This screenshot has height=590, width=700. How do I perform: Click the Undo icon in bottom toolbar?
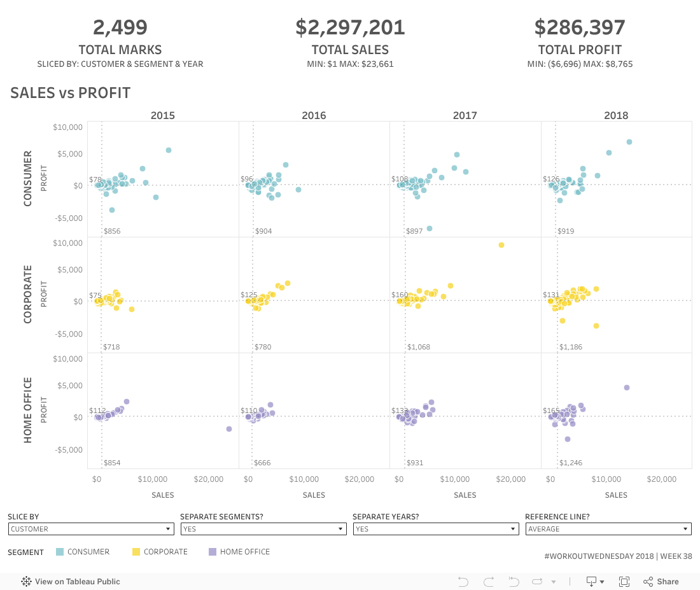(463, 581)
